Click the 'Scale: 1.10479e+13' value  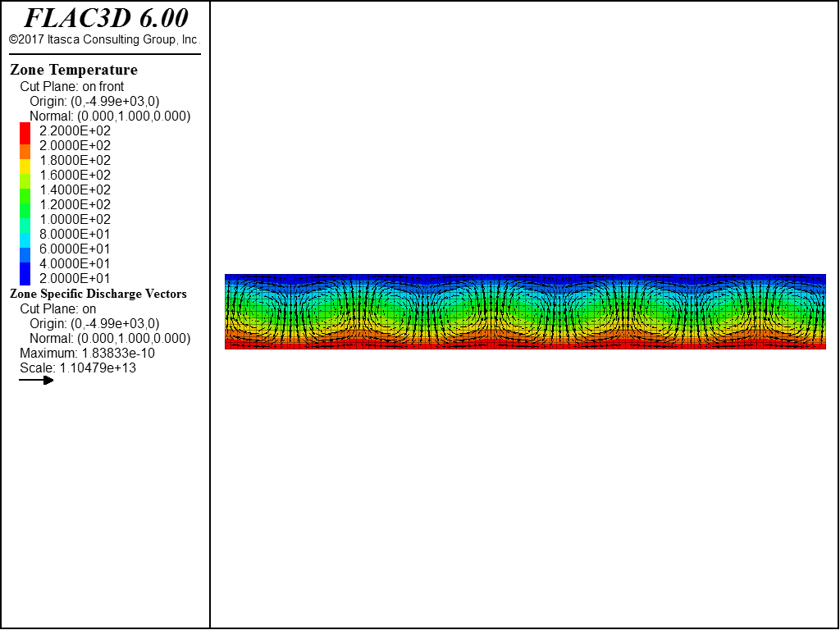click(78, 368)
